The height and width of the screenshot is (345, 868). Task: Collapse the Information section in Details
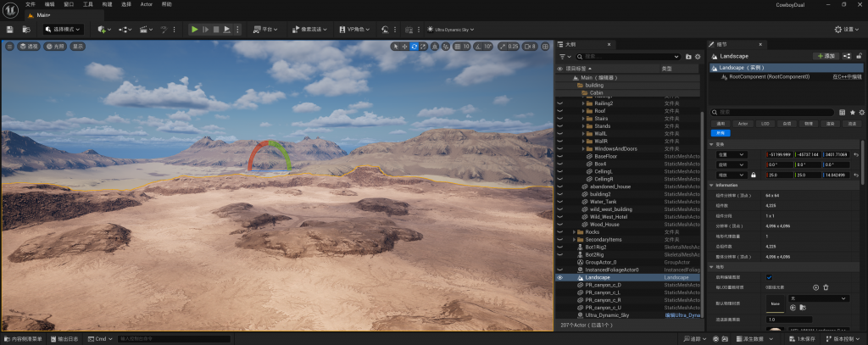tap(714, 185)
